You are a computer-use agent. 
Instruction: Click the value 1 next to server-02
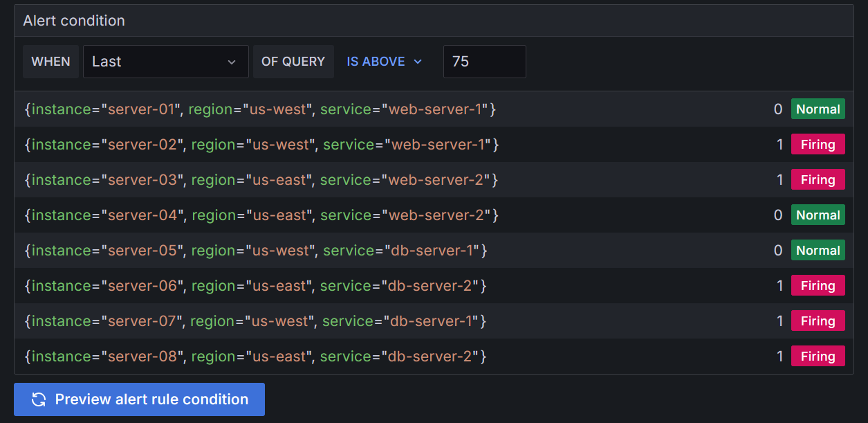(779, 144)
